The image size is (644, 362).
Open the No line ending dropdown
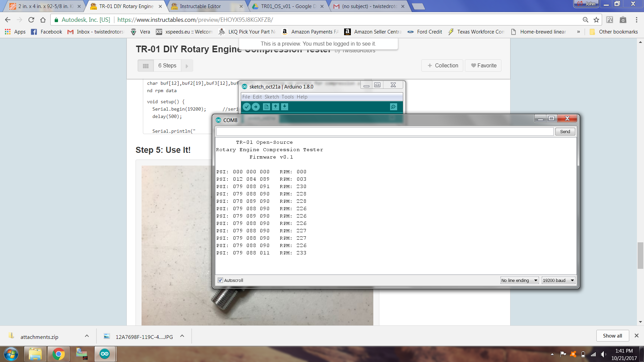point(519,280)
